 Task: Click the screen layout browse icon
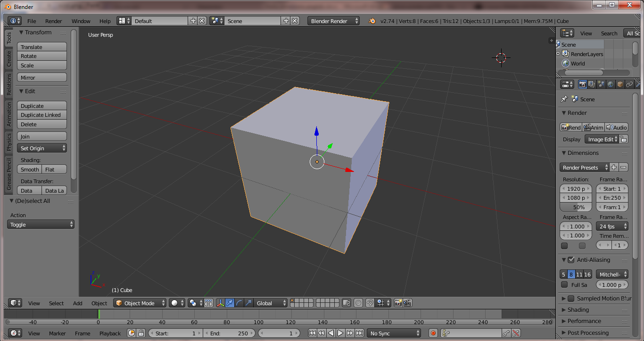(124, 21)
